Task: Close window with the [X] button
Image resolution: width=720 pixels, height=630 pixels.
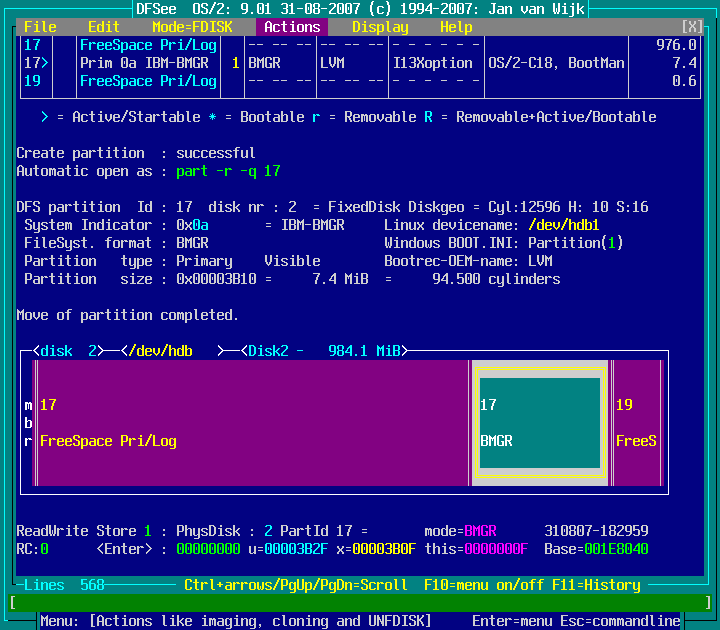Action: point(692,27)
